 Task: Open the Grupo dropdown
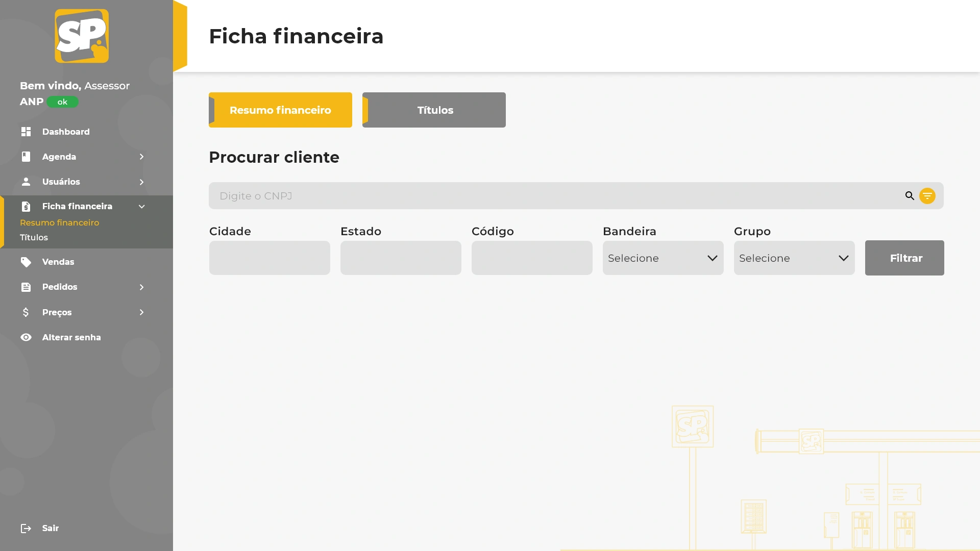[x=794, y=258]
